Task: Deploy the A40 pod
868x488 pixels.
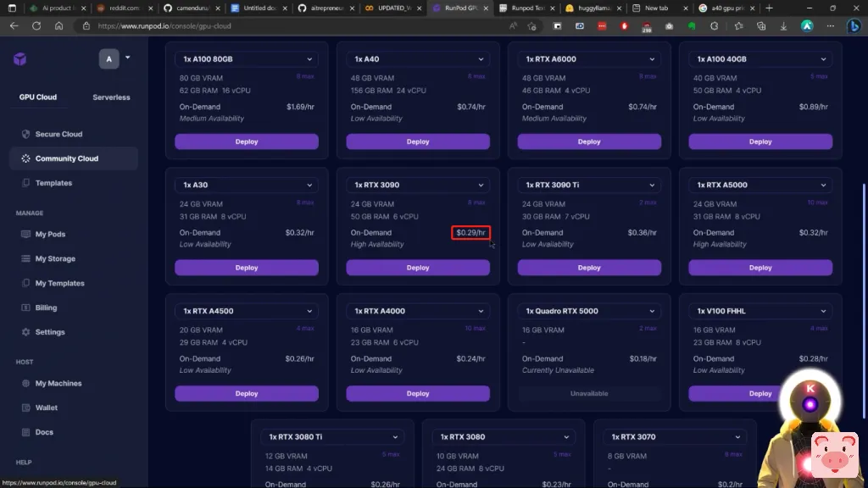Action: [418, 141]
